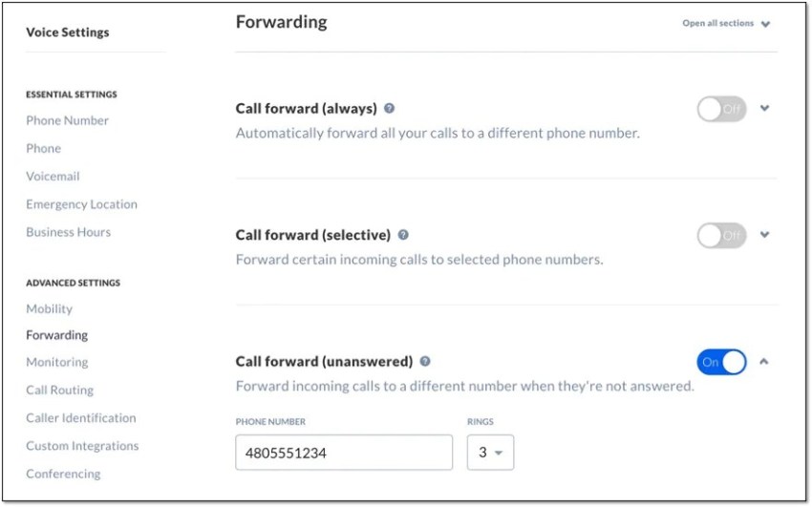812x507 pixels.
Task: Turn on Call forward (selective) switch
Action: point(721,236)
